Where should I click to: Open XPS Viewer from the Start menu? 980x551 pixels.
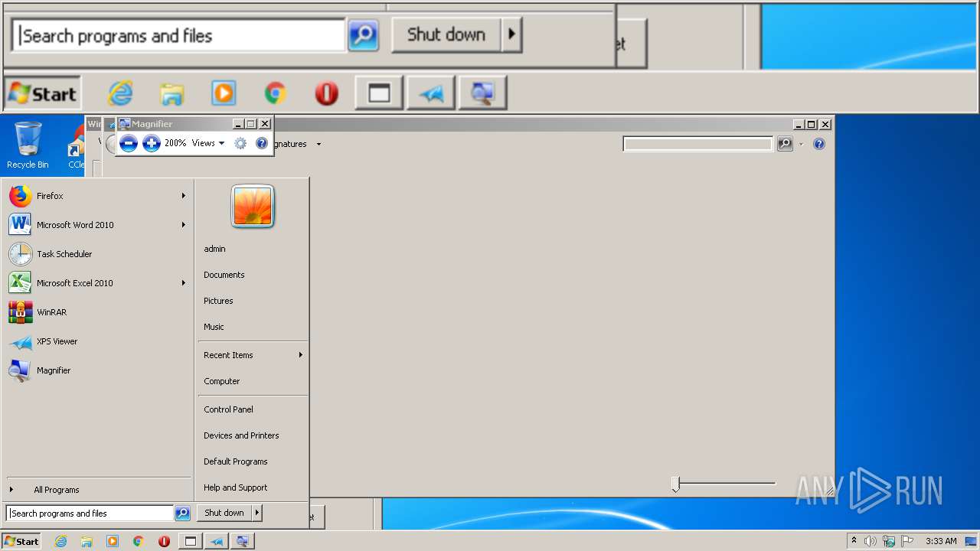tap(97, 341)
